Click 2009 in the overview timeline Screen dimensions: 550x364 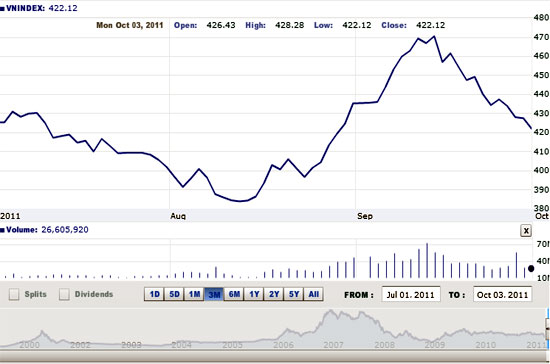[x=435, y=345]
